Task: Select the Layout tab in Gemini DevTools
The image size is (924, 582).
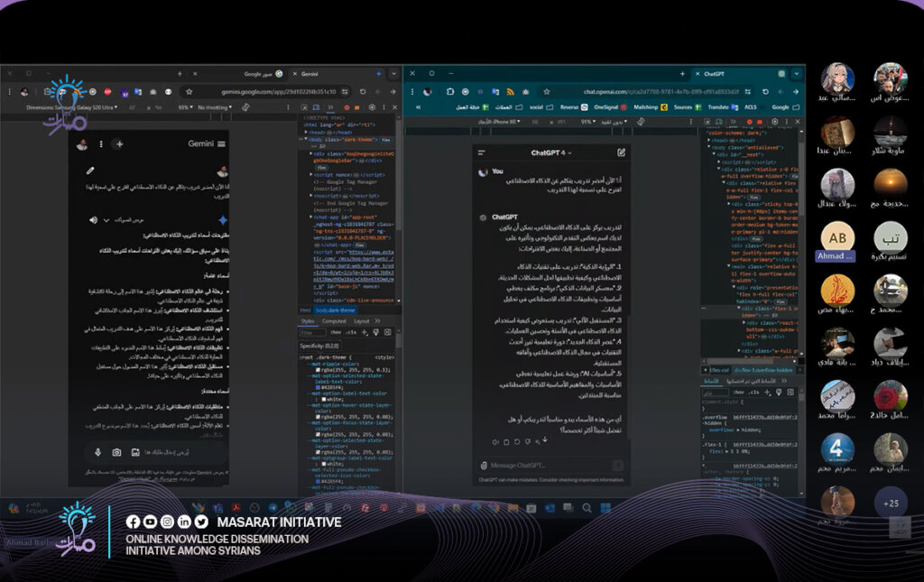Action: 361,321
